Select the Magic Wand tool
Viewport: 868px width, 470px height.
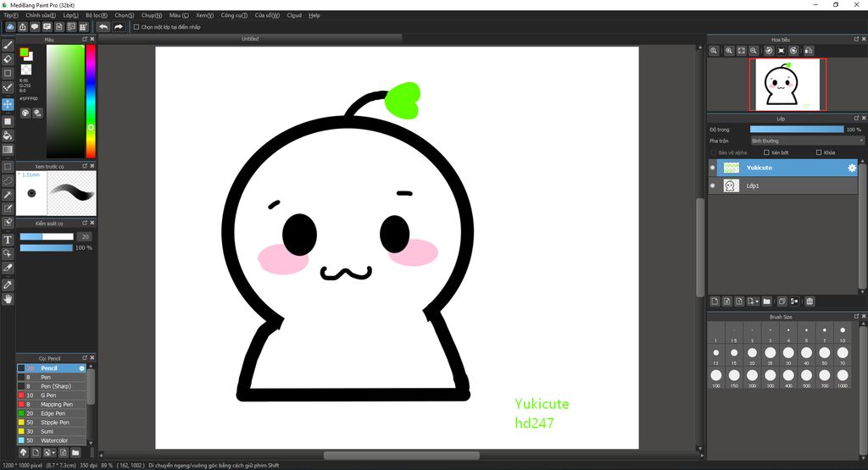coord(8,195)
